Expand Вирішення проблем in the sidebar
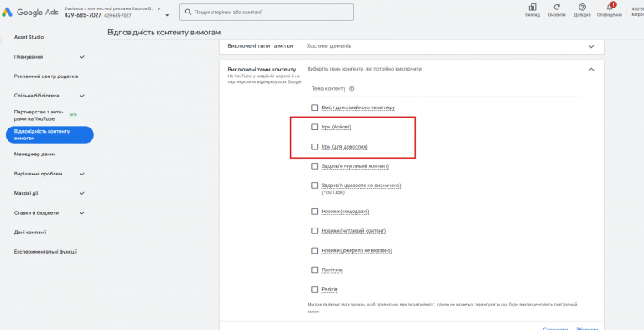Screen dimensions: 644x330 point(81,174)
